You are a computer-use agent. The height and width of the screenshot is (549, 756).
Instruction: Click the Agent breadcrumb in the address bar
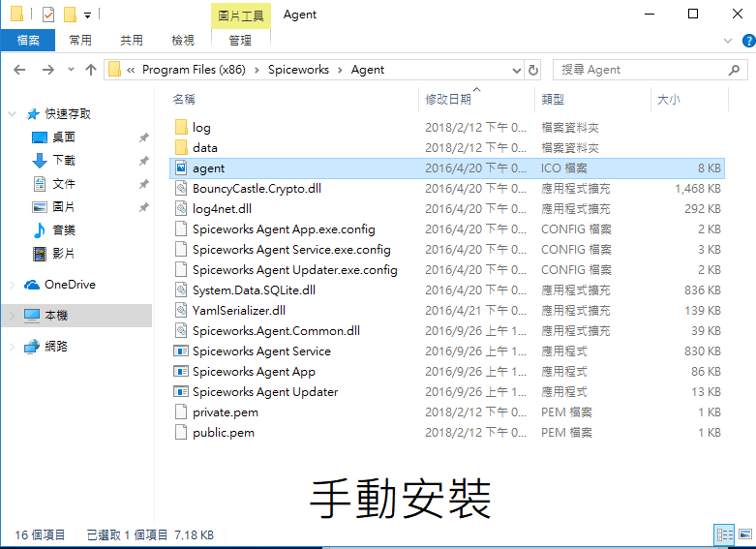(x=368, y=70)
